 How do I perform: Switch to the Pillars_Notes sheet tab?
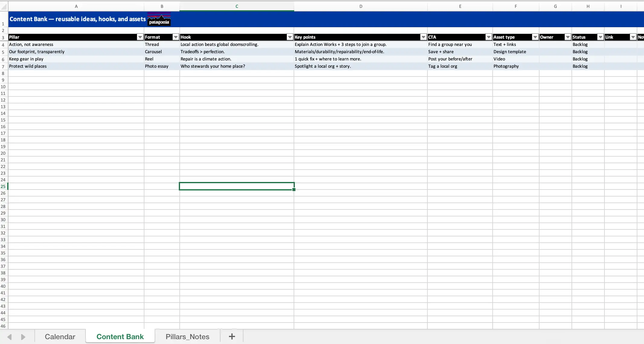[187, 337]
